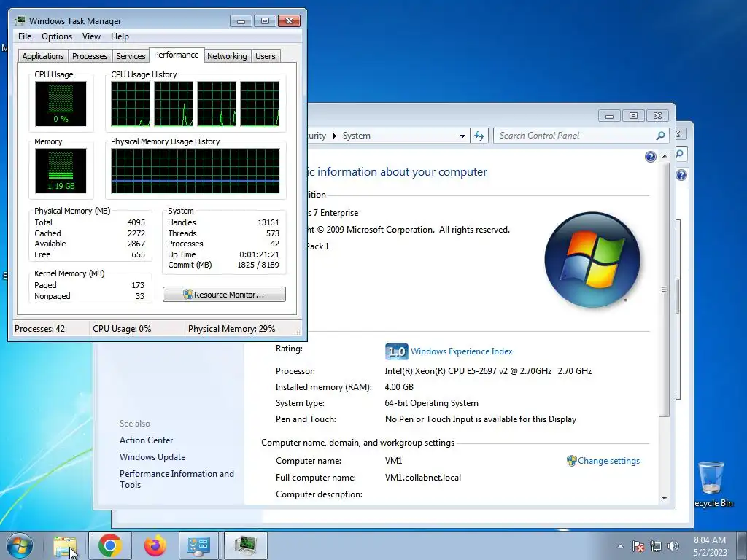747x560 pixels.
Task: Click help icon in the background window
Action: point(682,175)
